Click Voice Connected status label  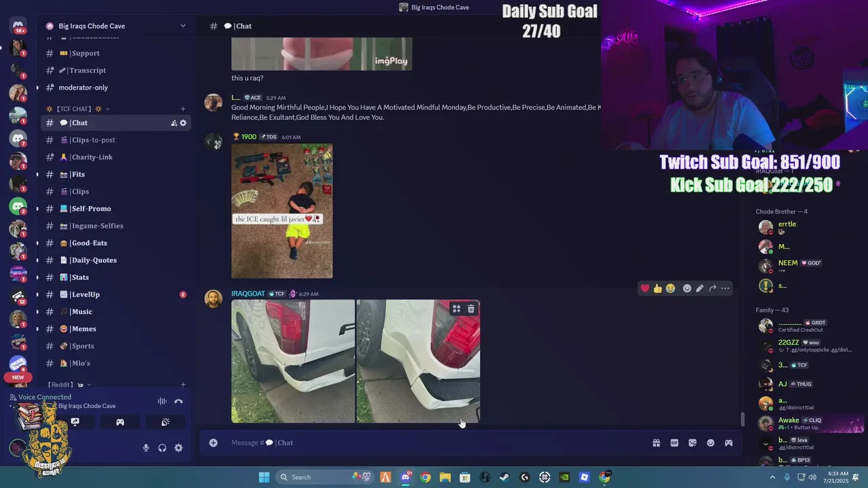point(45,397)
